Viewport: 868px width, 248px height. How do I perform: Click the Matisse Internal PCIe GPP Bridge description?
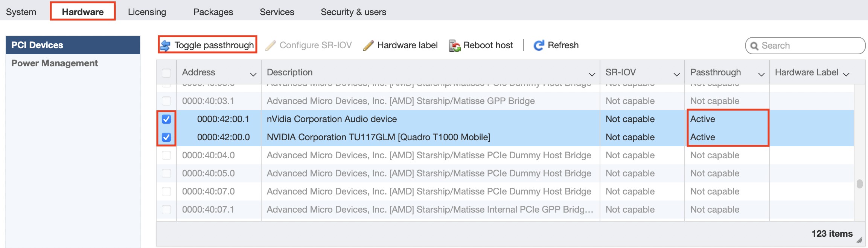click(x=430, y=210)
